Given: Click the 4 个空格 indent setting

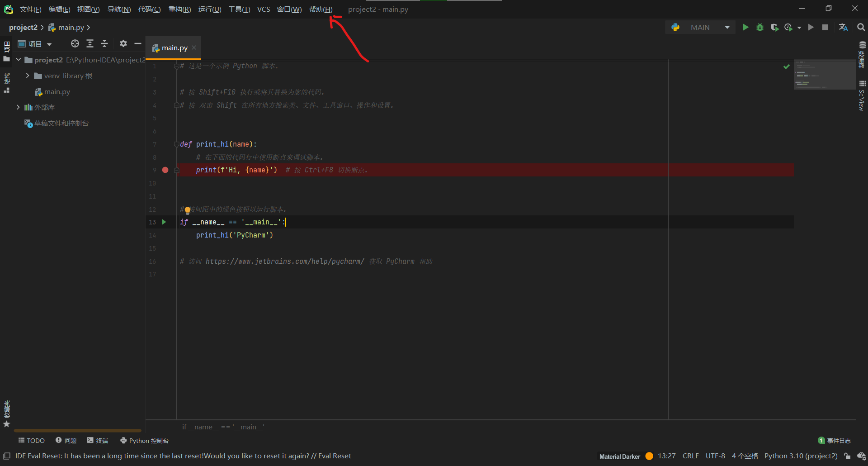Looking at the screenshot, I should (745, 456).
